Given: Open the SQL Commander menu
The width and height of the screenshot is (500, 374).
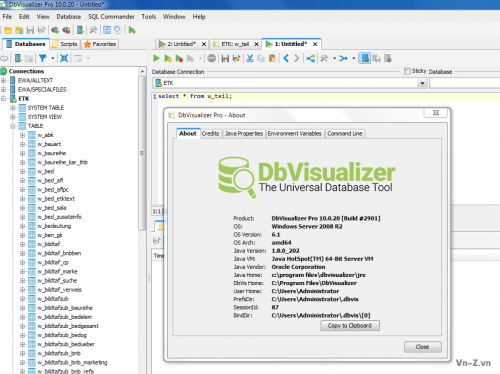Looking at the screenshot, I should [x=111, y=17].
